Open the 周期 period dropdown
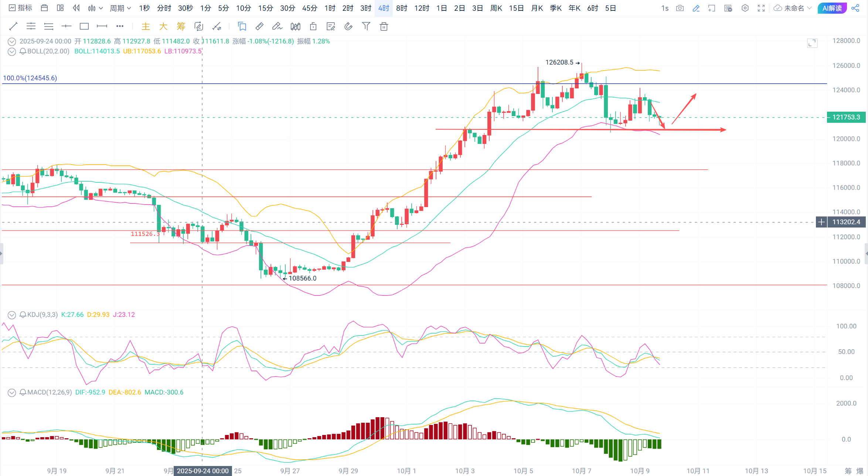This screenshot has width=868, height=476. (120, 8)
